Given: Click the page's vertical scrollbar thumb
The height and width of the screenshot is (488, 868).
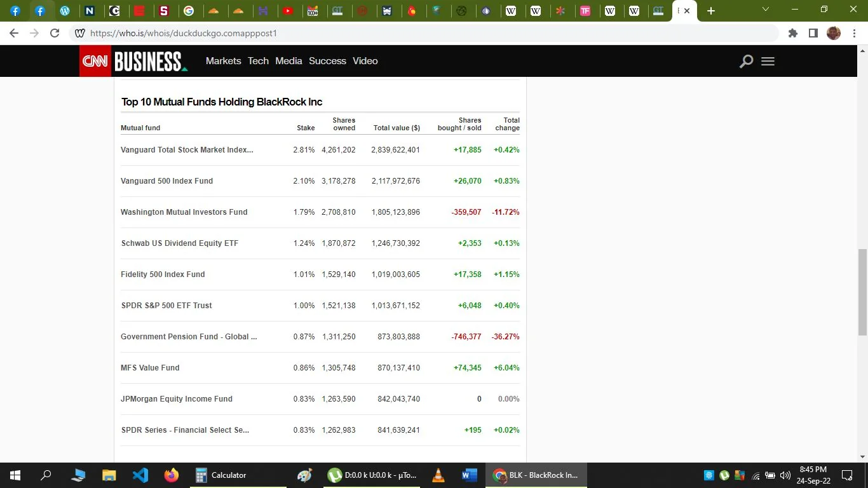Looking at the screenshot, I should pos(862,292).
